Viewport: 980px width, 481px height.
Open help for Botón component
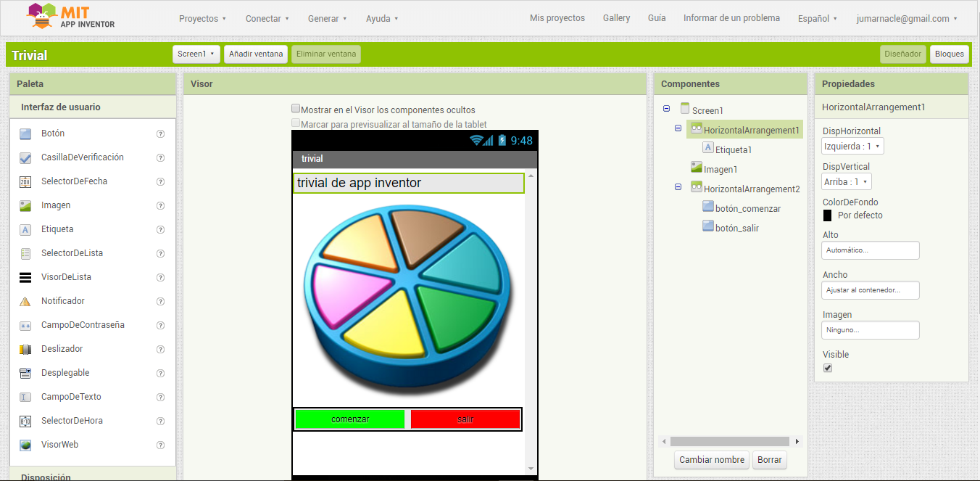click(x=161, y=133)
